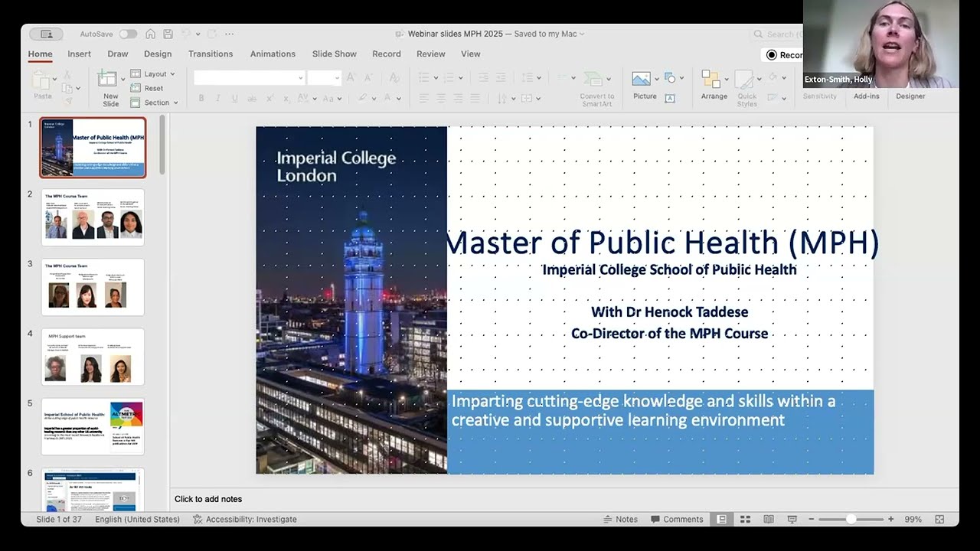Image resolution: width=980 pixels, height=551 pixels.
Task: Click the Fit slide to window icon
Action: 939,519
